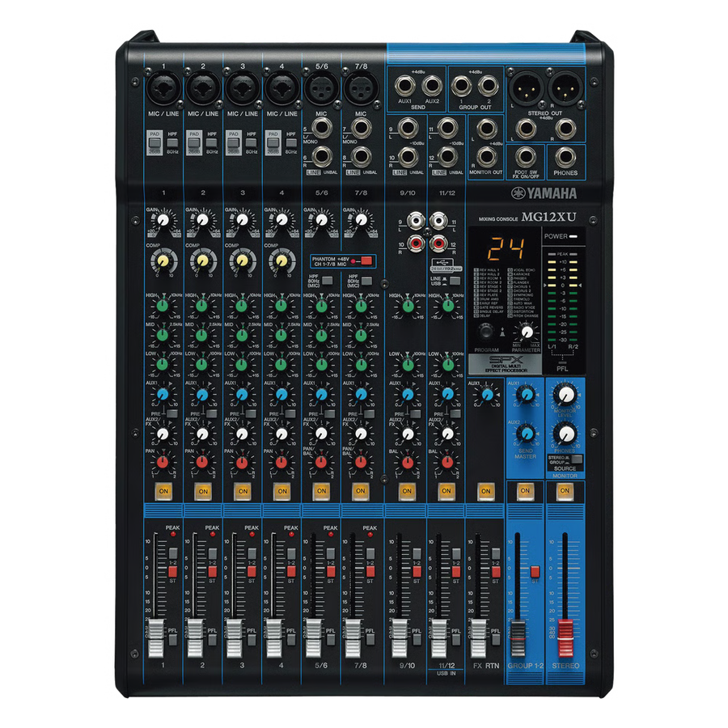Click the red RCA jack for input 10 R
This screenshot has width=728, height=728.
[415, 243]
